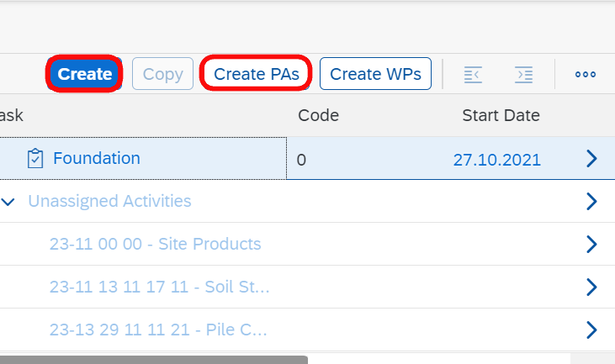Open details arrow for Soil St... row
This screenshot has width=615, height=364.
pyautogui.click(x=591, y=287)
